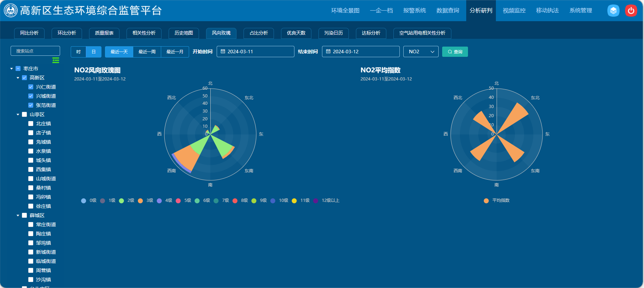Collapse the 高新区 tree node
Viewport: 644px width, 288px height.
pos(18,78)
